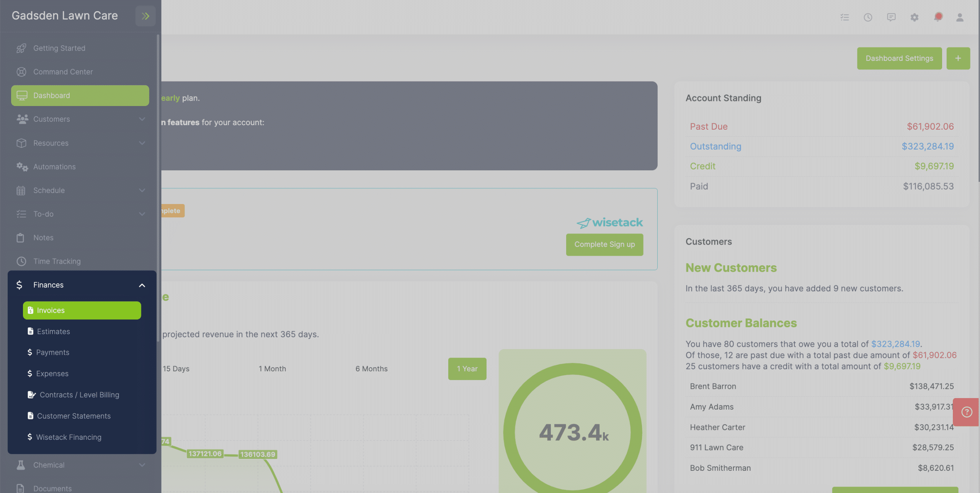This screenshot has width=980, height=493.
Task: Click the 137121.06 chart data label
Action: pos(205,454)
